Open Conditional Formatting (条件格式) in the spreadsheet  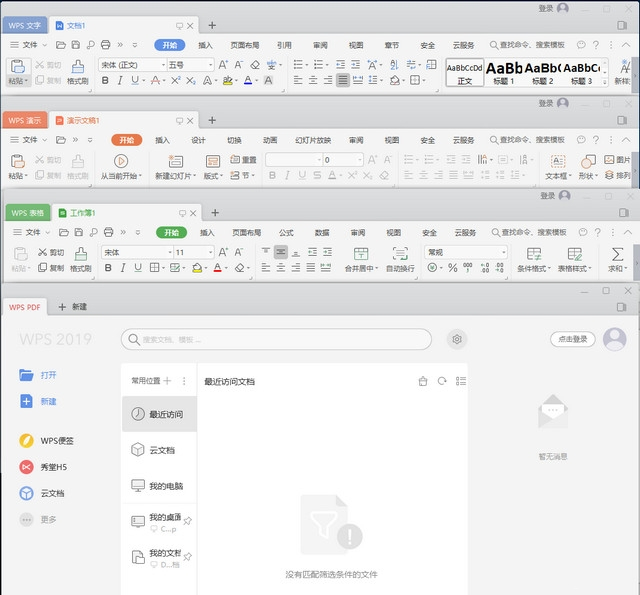coord(535,259)
